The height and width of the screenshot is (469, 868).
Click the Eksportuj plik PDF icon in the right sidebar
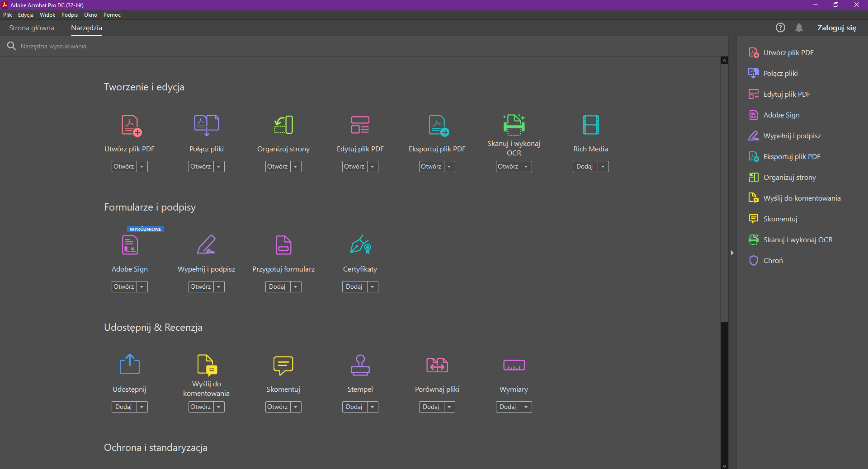(x=754, y=156)
